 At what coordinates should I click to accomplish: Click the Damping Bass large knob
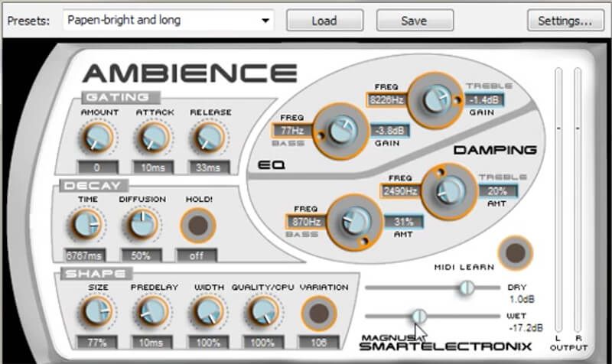[x=354, y=222]
